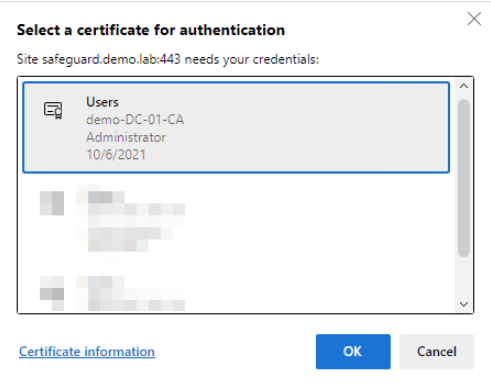
Task: Select the Users certificate entry
Action: point(236,128)
